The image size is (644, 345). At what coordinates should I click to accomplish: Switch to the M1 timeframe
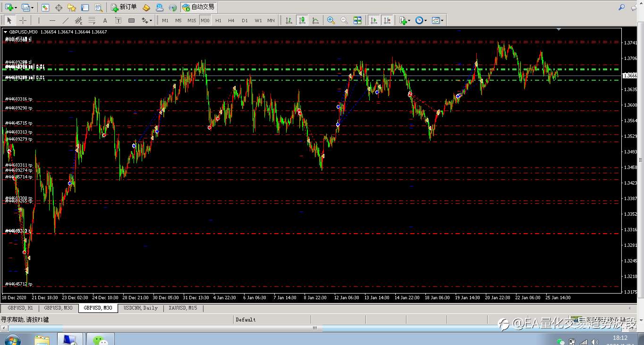165,20
